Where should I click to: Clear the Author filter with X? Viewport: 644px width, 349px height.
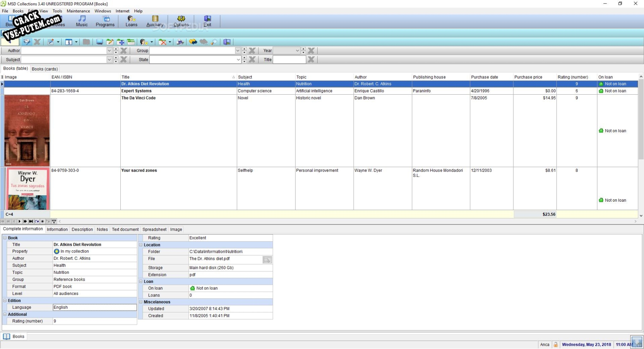click(x=124, y=51)
